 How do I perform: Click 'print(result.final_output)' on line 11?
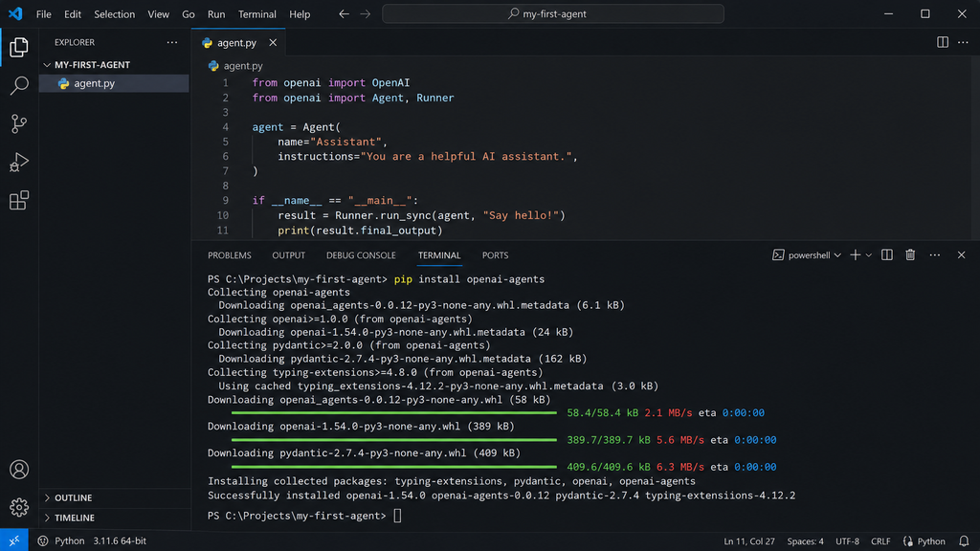point(360,231)
